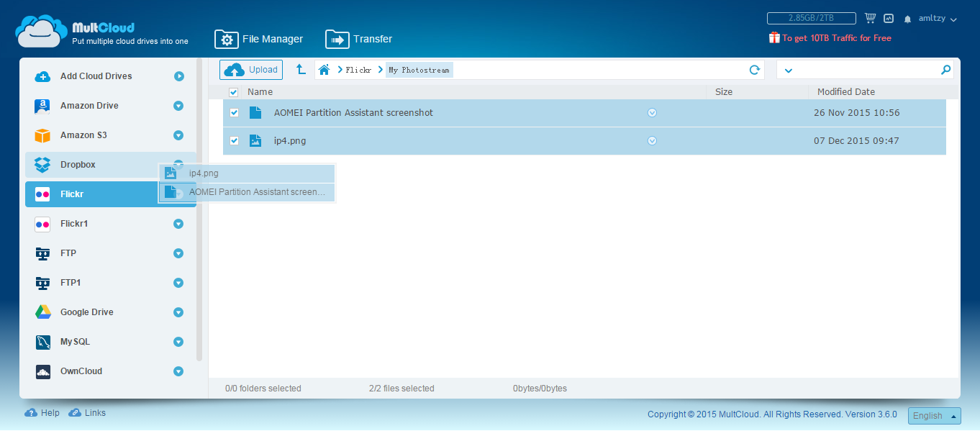Switch to Transfer tab
This screenshot has height=431, width=980.
coord(359,40)
